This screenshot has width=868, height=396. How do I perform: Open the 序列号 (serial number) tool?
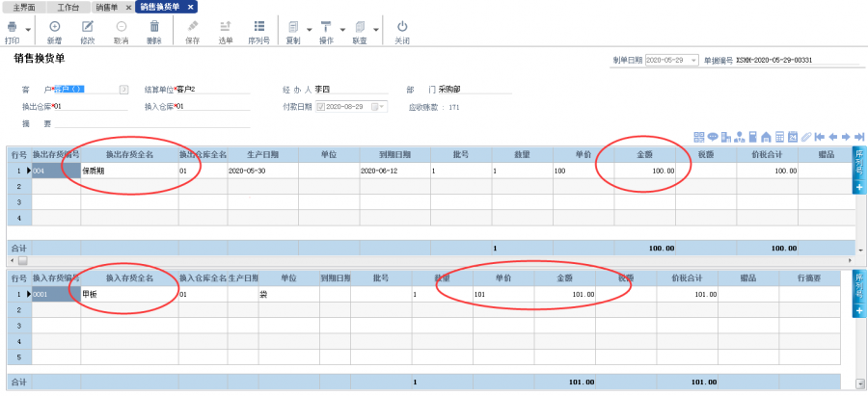pos(258,27)
